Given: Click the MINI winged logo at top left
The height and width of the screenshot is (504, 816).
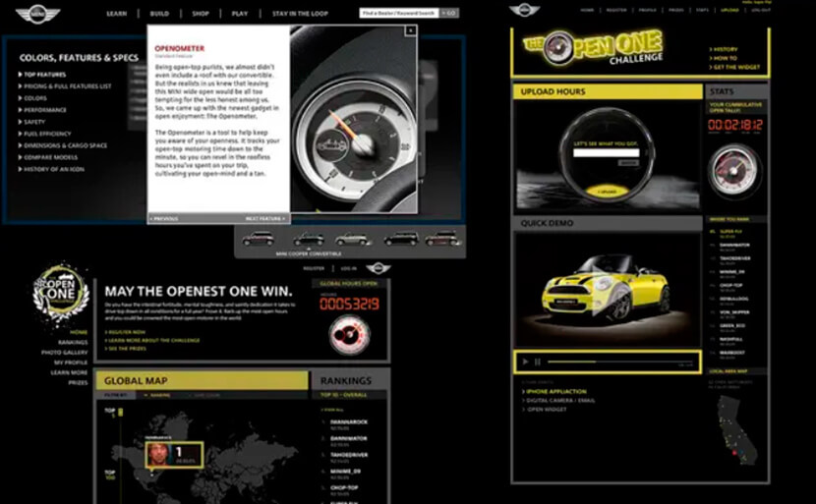Looking at the screenshot, I should tap(38, 14).
